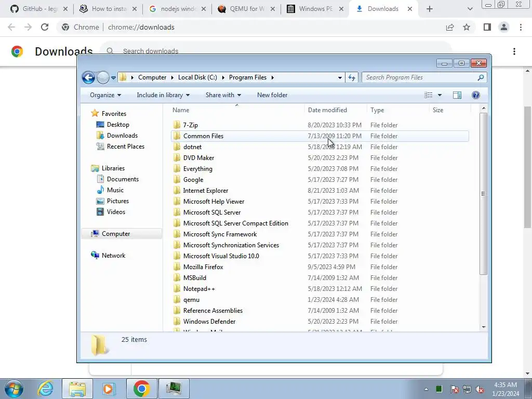Open Downloads page more actions menu

pyautogui.click(x=514, y=51)
